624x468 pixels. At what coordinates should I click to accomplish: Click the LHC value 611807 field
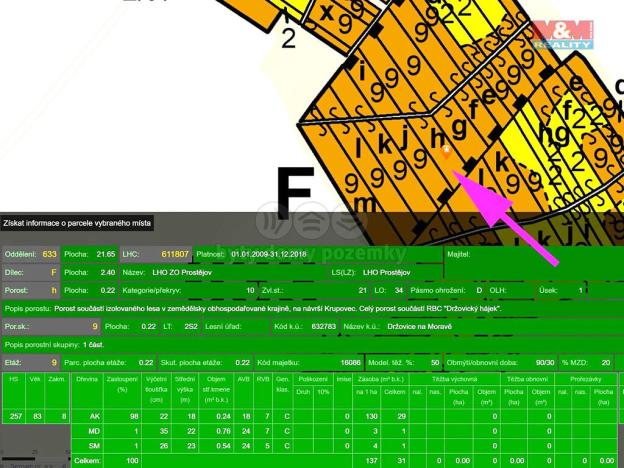174,254
